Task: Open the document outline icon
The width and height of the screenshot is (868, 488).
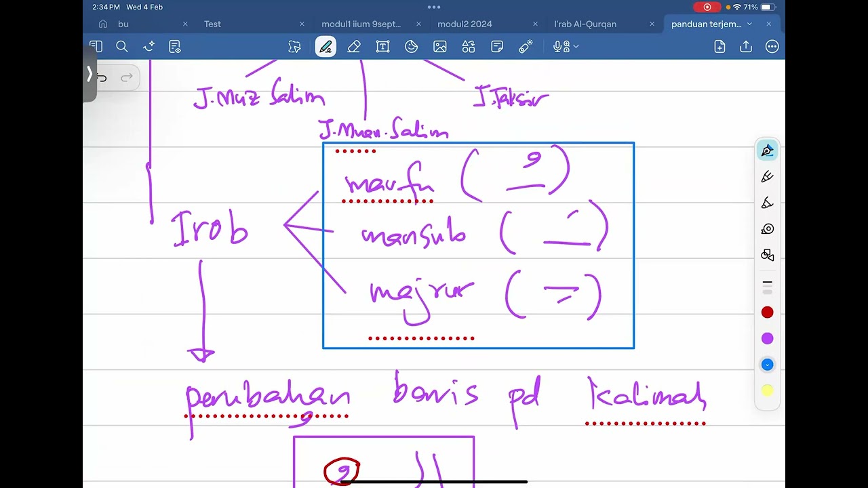Action: tap(175, 47)
